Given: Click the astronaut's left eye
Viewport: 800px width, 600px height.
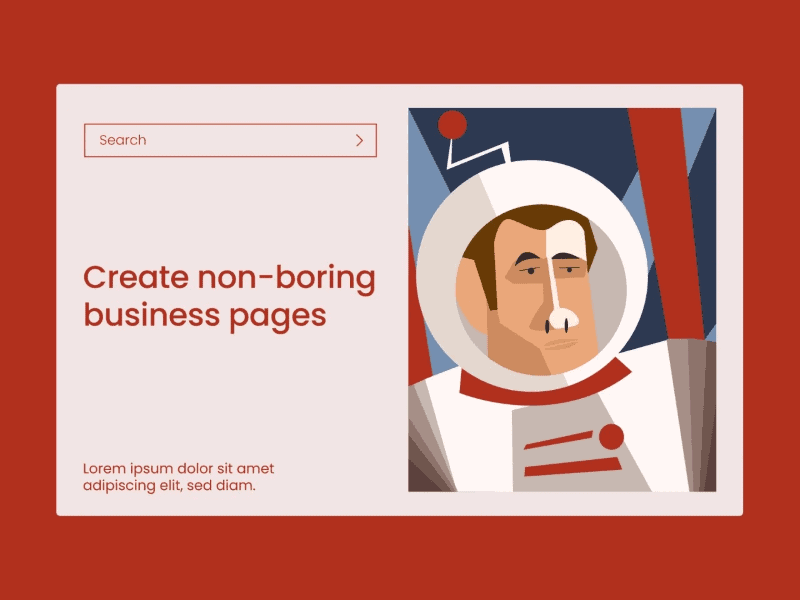Looking at the screenshot, I should point(531,270).
